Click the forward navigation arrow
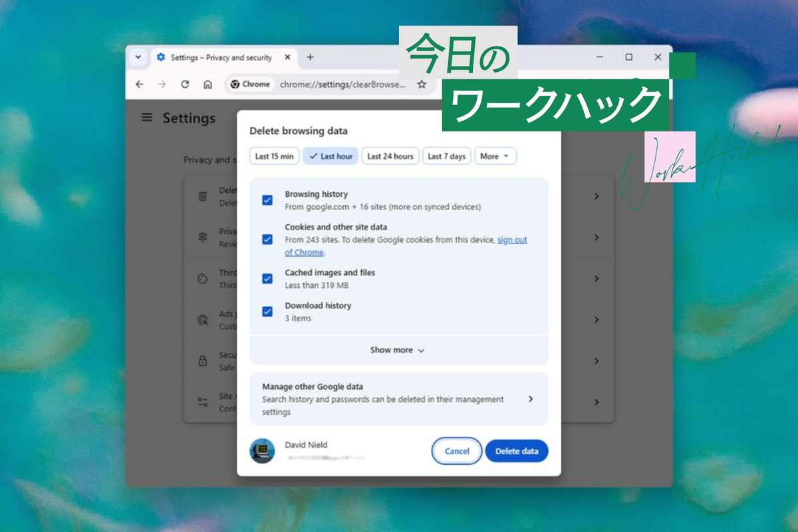 (x=162, y=84)
